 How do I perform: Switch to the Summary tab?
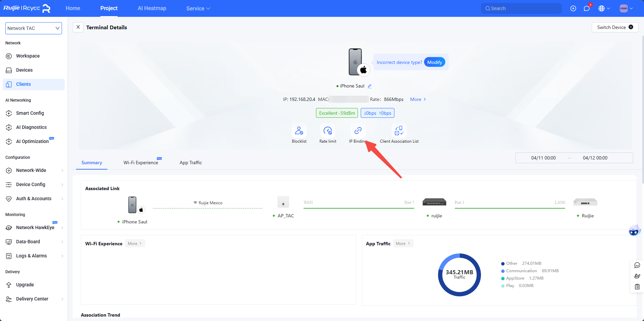point(92,163)
